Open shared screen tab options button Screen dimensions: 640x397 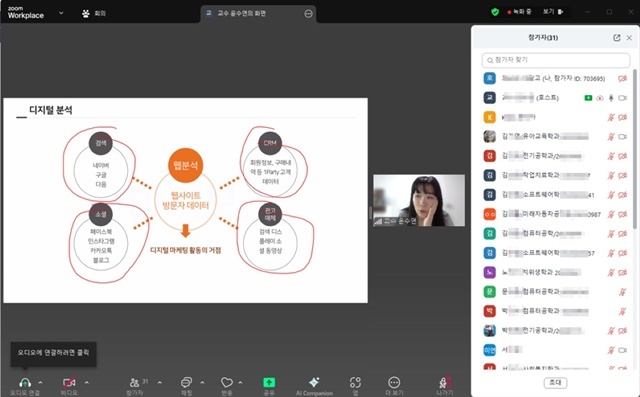tap(308, 14)
